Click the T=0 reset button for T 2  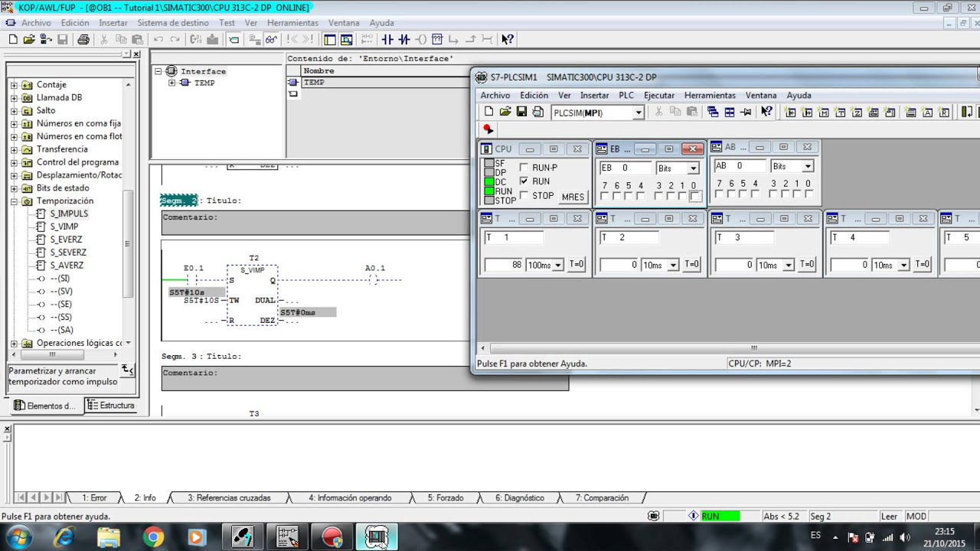click(x=692, y=265)
